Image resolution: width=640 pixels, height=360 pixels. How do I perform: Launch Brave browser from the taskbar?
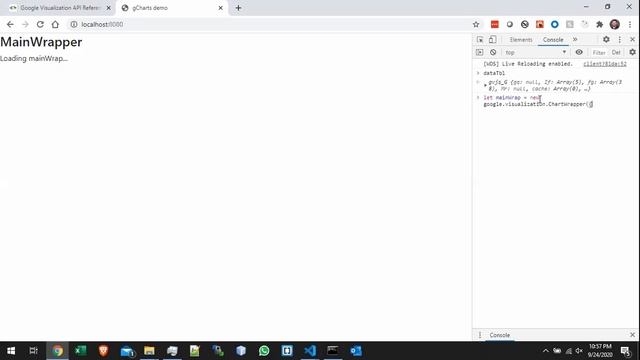coord(103,351)
